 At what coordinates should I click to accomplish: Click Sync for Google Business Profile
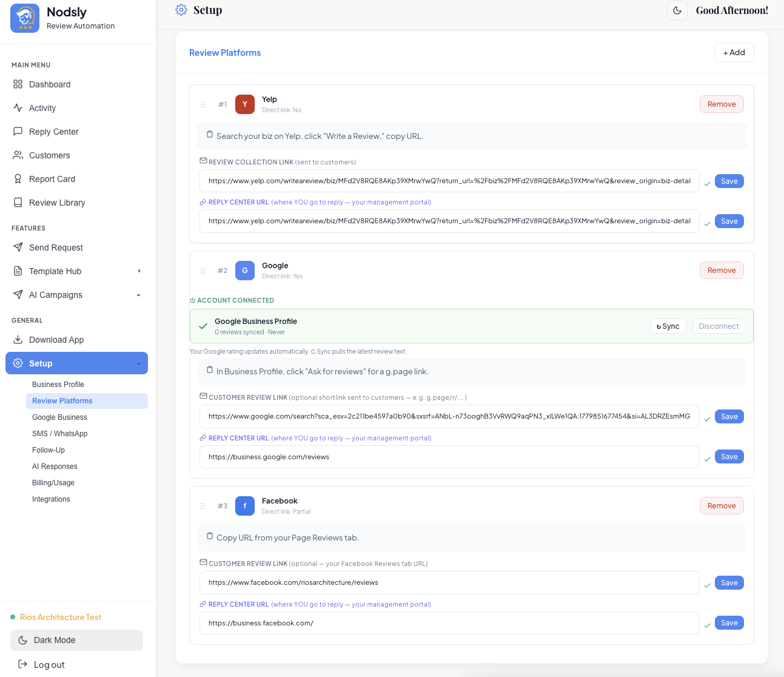pyautogui.click(x=668, y=326)
